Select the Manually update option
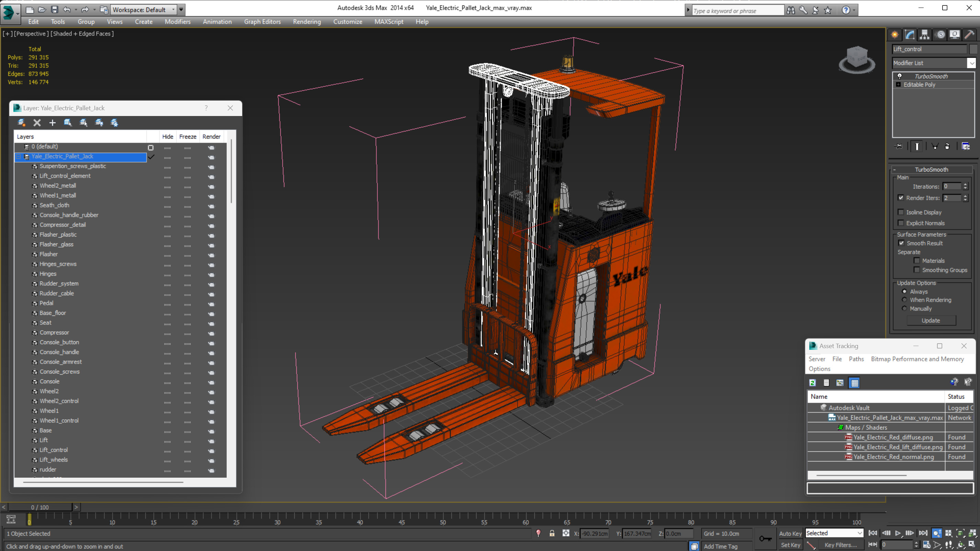This screenshot has width=980, height=551. [904, 308]
